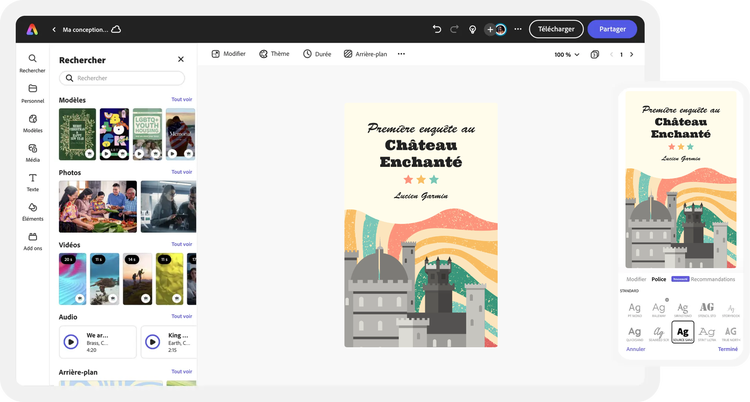
Task: Play the 'We ar...' audio track
Action: (x=71, y=341)
